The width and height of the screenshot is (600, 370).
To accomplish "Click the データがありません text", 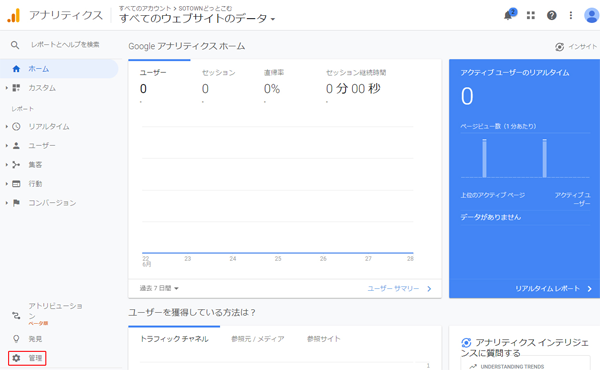I will 491,217.
